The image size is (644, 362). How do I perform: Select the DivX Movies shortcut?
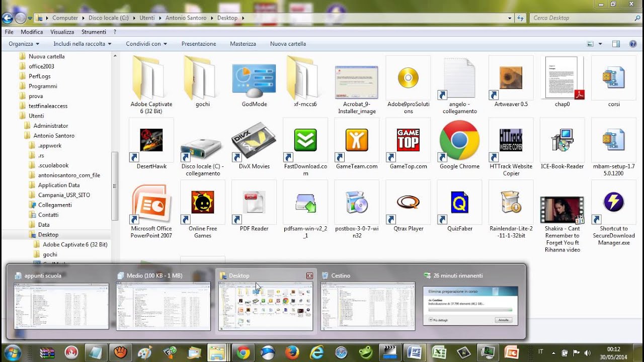254,144
